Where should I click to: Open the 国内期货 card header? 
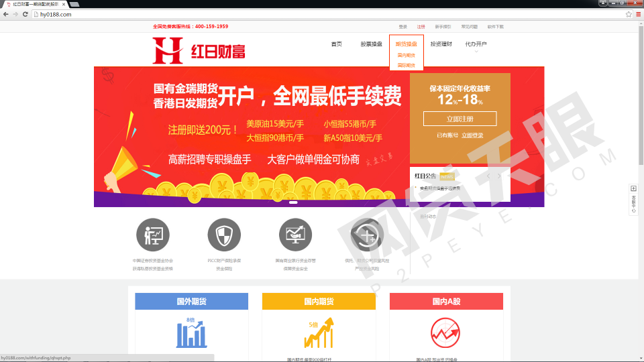click(x=319, y=301)
